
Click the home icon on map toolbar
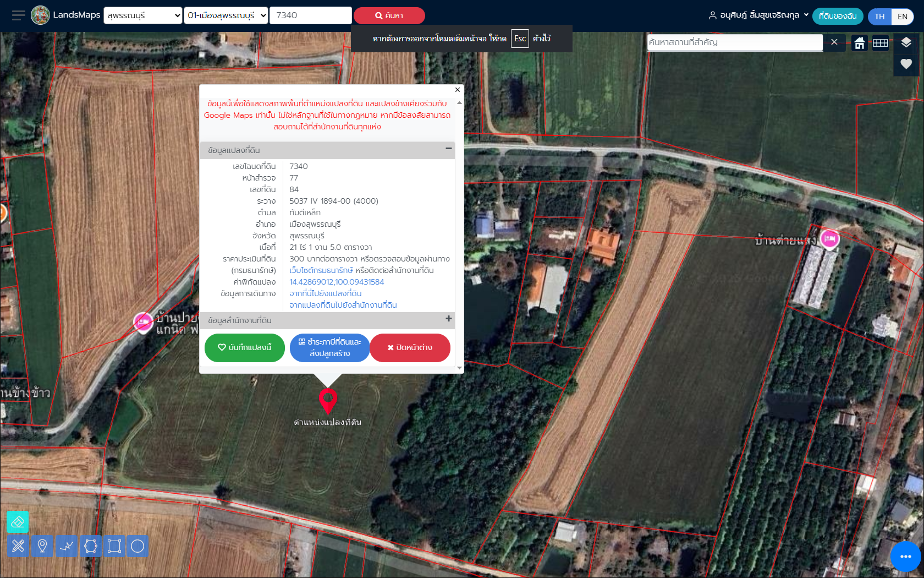coord(859,42)
